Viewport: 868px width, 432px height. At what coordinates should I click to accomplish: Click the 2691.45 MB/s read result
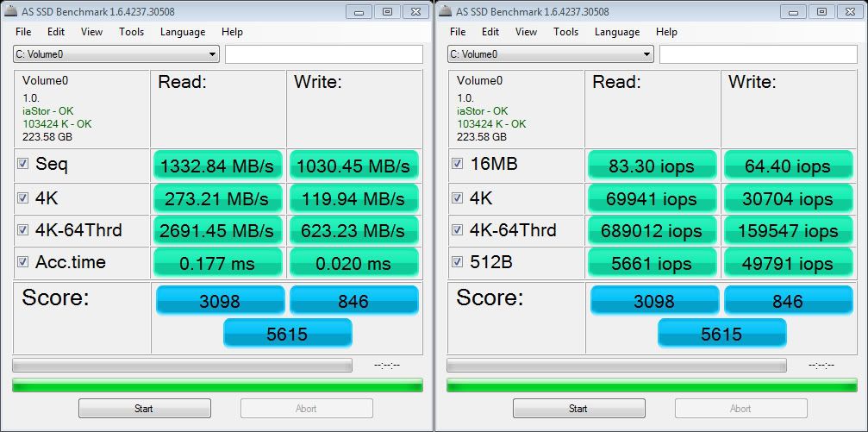[x=218, y=230]
